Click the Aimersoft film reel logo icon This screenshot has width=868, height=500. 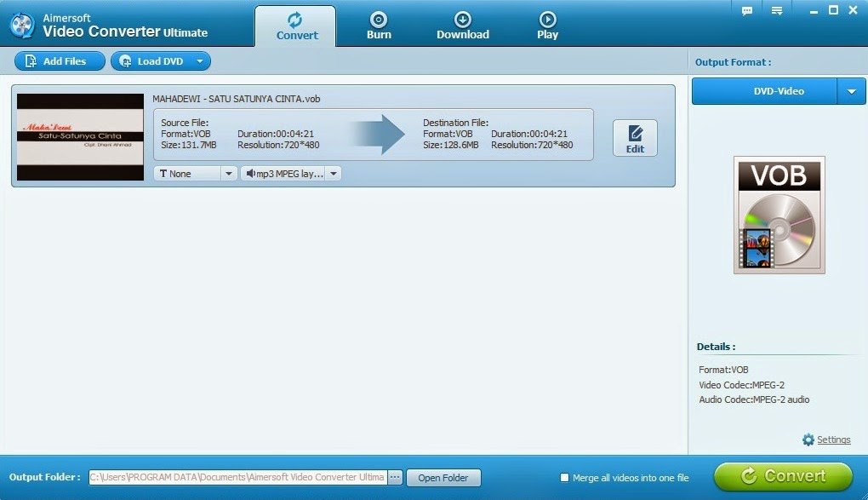23,25
